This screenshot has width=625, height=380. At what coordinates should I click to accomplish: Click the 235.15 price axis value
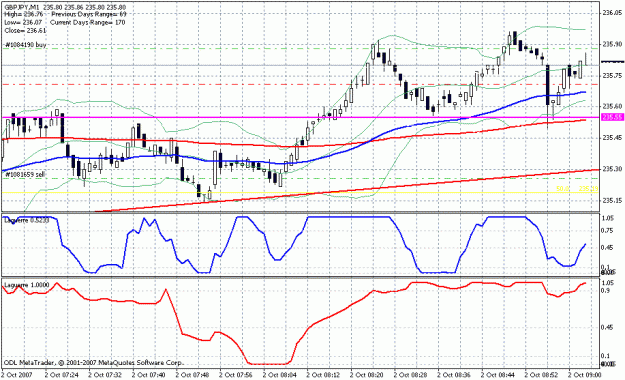612,200
